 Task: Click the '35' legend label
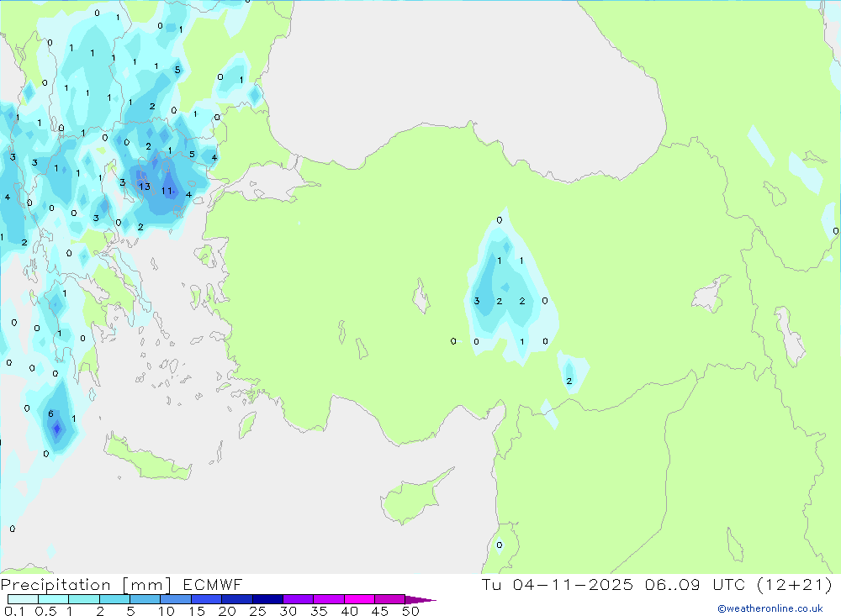[319, 611]
